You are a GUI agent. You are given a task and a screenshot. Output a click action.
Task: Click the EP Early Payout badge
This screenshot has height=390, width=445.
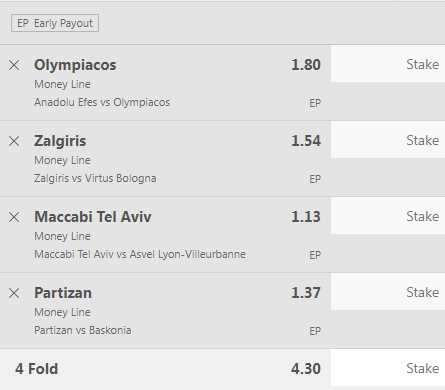tap(55, 23)
